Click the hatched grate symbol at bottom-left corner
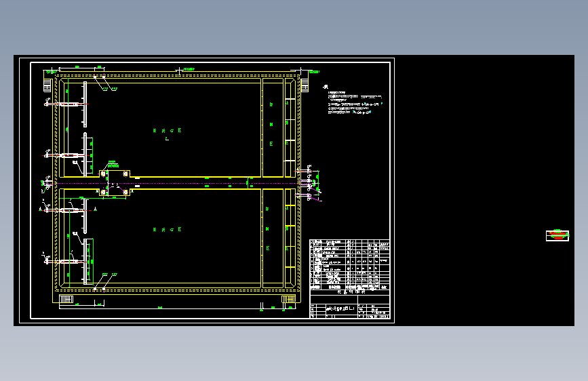The height and width of the screenshot is (381, 588). click(x=66, y=299)
